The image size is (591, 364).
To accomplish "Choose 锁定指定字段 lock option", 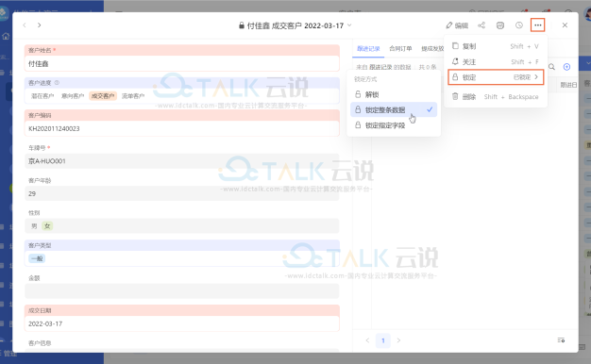I will [x=394, y=125].
